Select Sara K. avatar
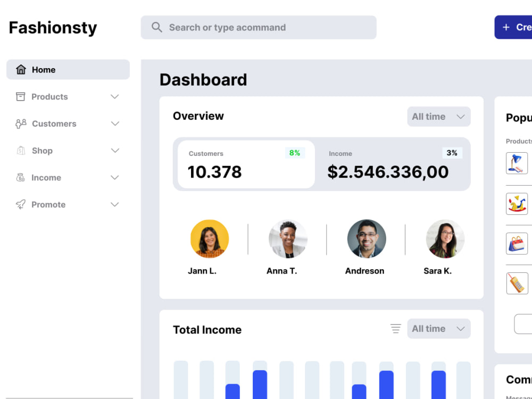This screenshot has width=532, height=399. click(445, 239)
